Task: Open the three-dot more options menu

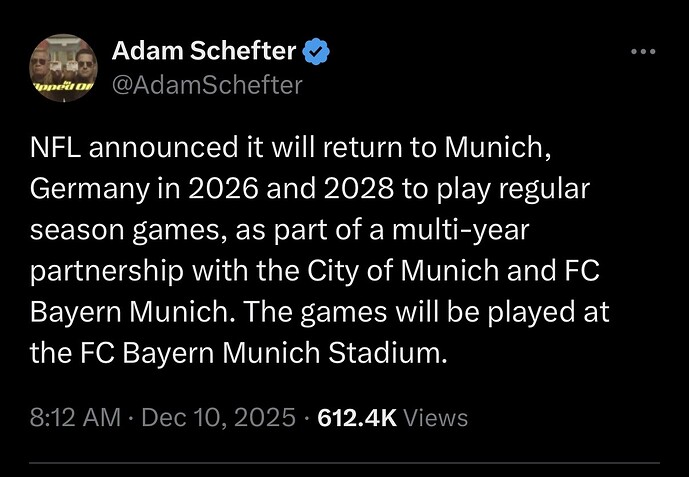Action: [641, 51]
